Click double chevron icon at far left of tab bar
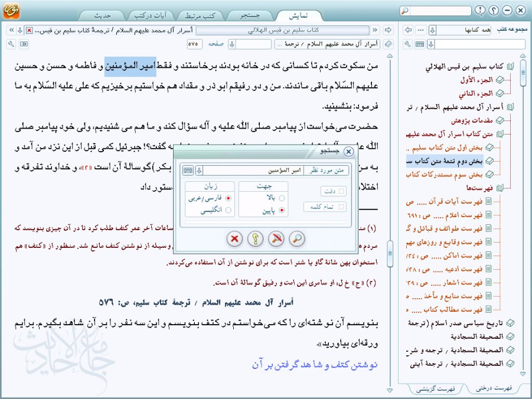 coord(12,30)
